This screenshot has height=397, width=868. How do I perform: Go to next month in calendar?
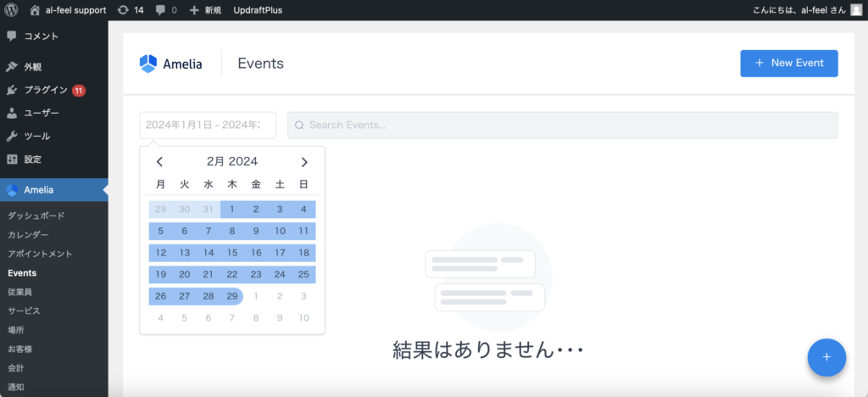pos(304,162)
